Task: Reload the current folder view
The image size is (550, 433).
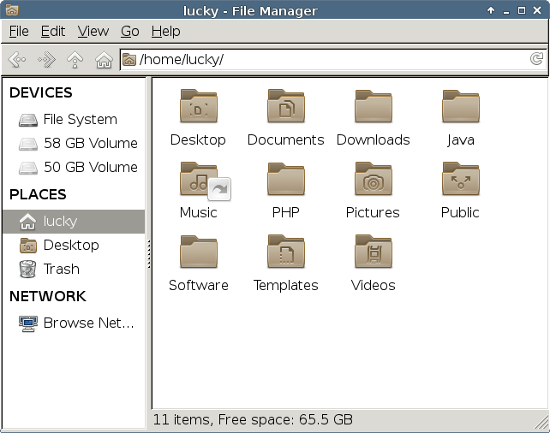Action: click(536, 59)
